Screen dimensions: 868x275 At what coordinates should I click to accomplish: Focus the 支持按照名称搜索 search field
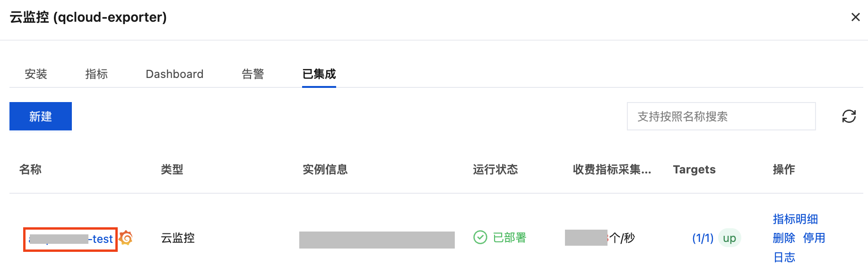[721, 116]
